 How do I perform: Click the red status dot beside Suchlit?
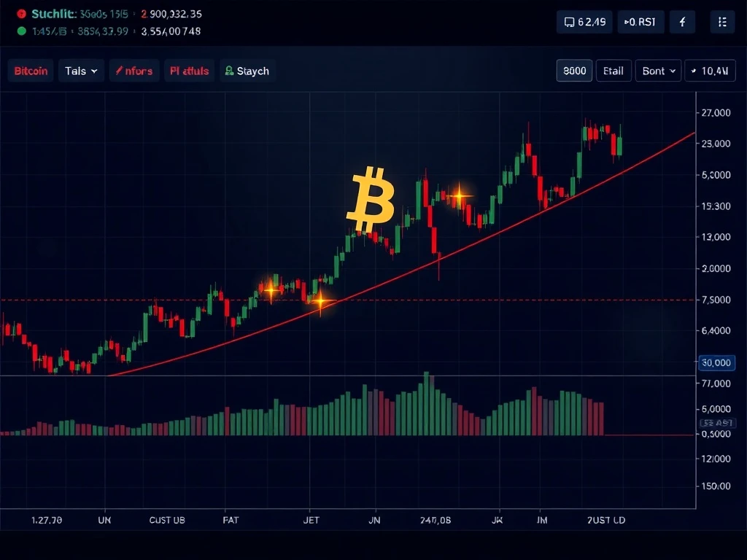pos(21,15)
